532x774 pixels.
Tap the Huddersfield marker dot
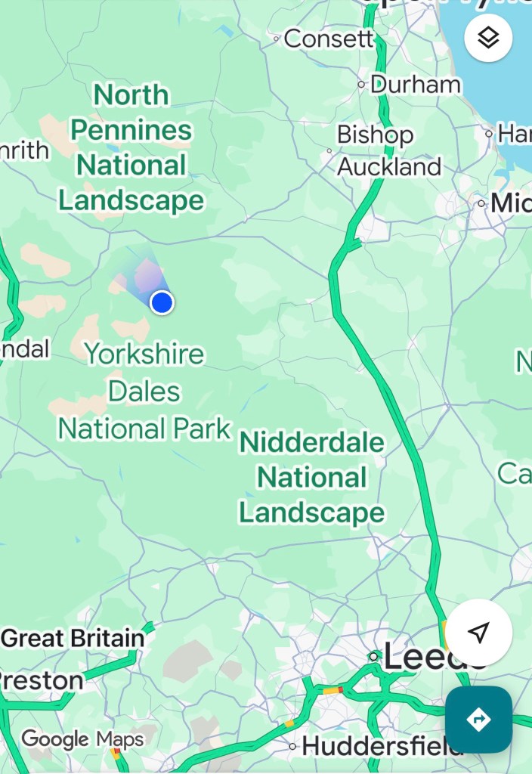pos(292,746)
